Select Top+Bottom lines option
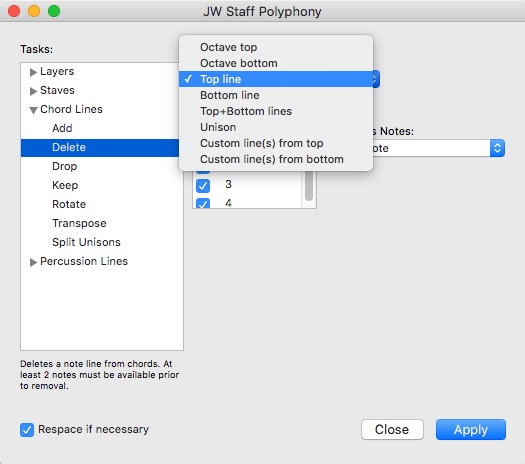This screenshot has width=525, height=464. [x=276, y=111]
